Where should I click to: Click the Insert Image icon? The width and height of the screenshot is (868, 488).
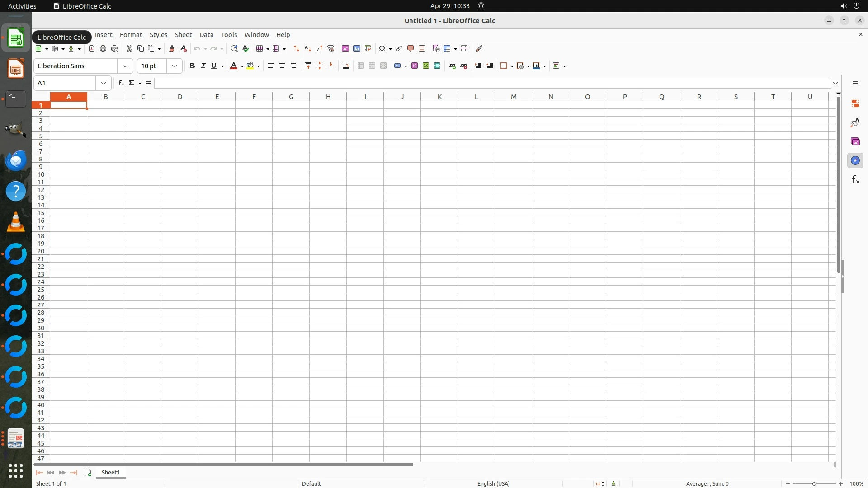345,48
